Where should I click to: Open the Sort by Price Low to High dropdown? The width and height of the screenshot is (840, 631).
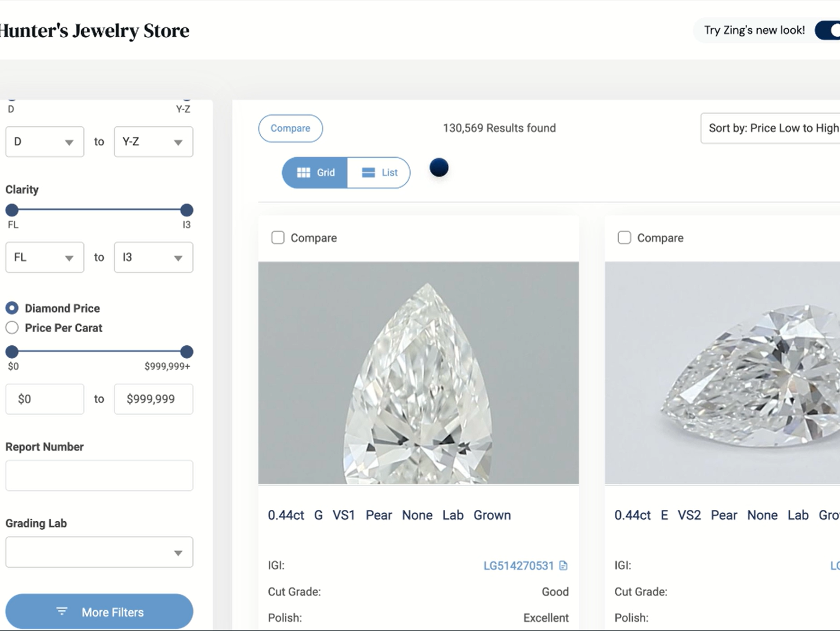770,128
